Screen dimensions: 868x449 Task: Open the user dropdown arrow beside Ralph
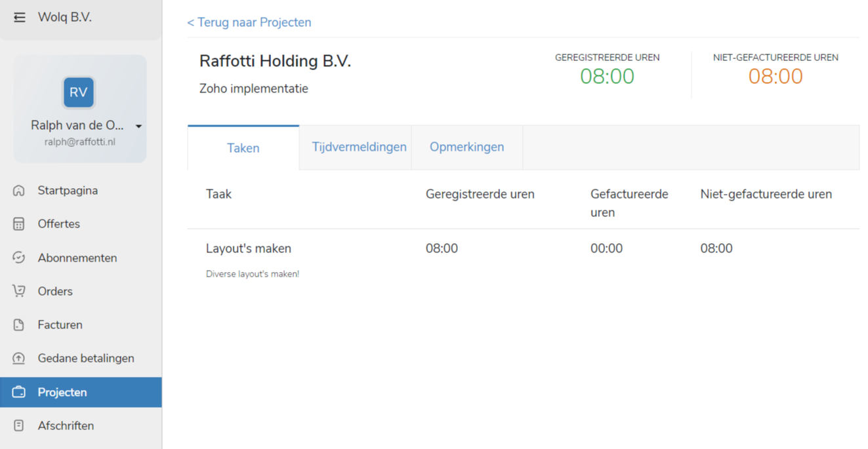[x=138, y=127]
